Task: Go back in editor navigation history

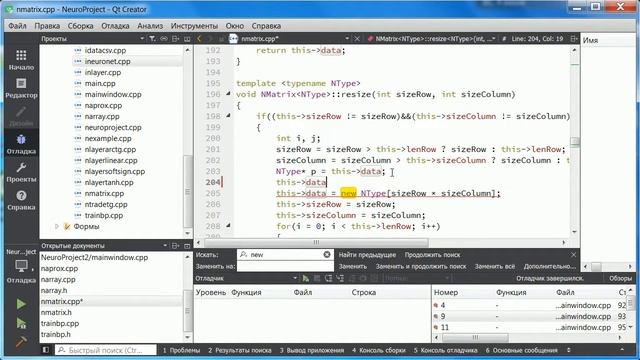Action: 199,39
